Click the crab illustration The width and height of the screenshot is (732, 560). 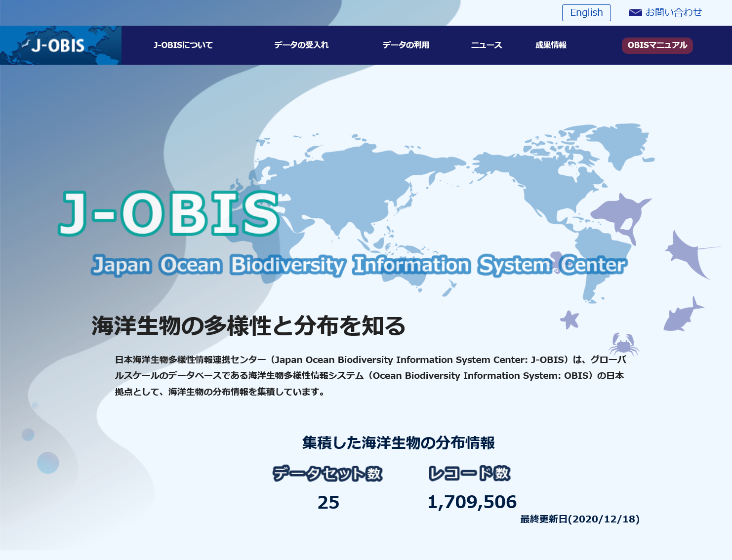623,344
